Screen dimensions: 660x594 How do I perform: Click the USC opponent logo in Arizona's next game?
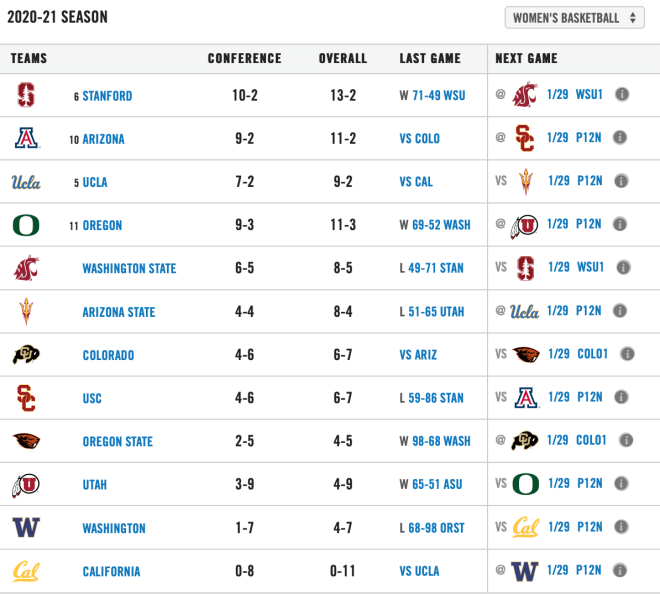click(x=525, y=138)
